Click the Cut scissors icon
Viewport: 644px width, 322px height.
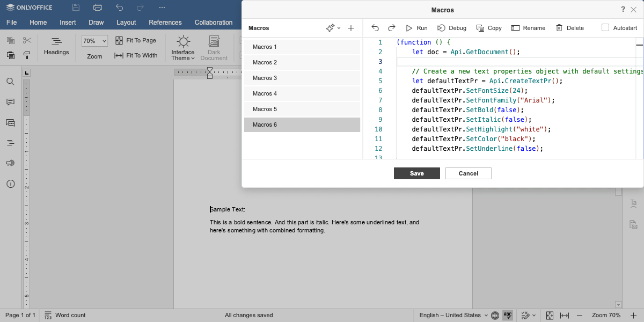27,40
